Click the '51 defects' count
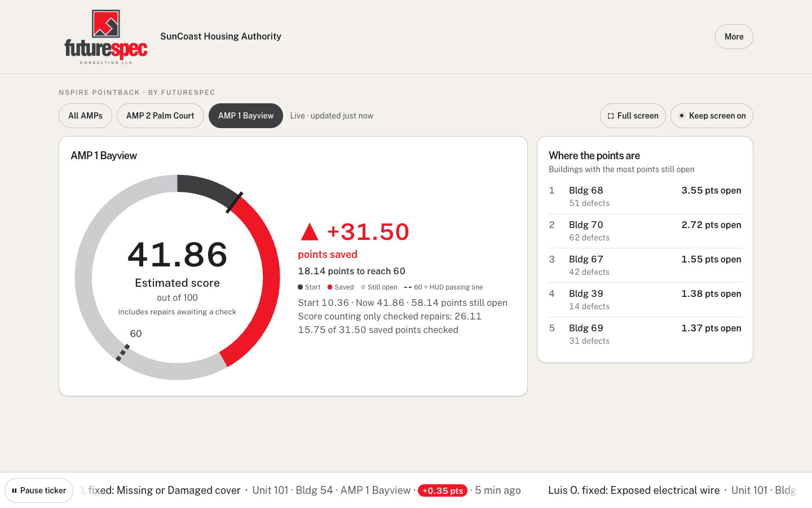 pos(589,203)
